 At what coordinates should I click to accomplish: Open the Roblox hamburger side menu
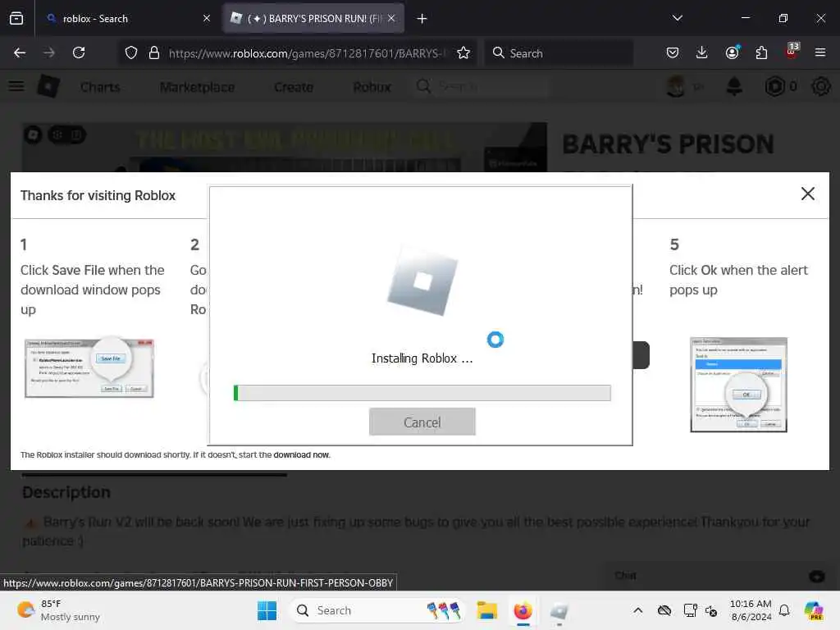pos(16,86)
